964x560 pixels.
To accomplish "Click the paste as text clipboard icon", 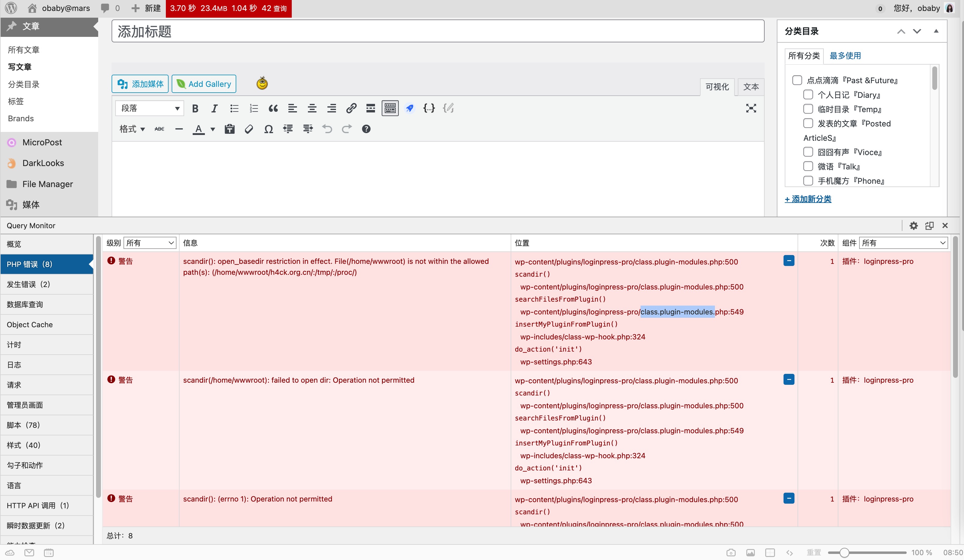I will click(230, 129).
